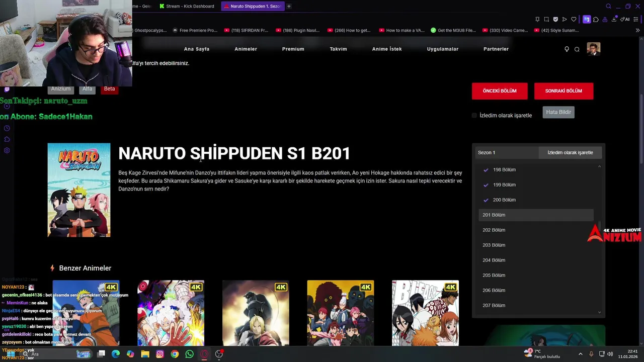The image size is (644, 362).
Task: Open Google Chrome from the taskbar
Action: click(175, 354)
